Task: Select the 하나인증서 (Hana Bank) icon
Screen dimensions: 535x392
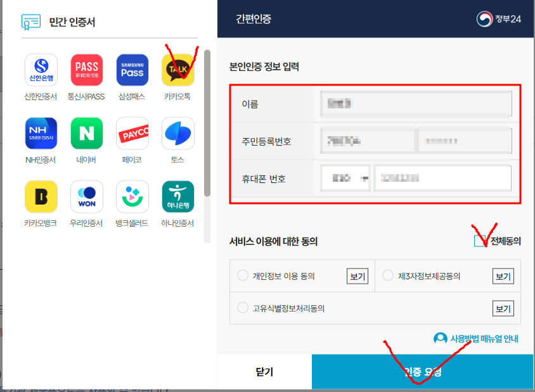Action: pyautogui.click(x=178, y=197)
